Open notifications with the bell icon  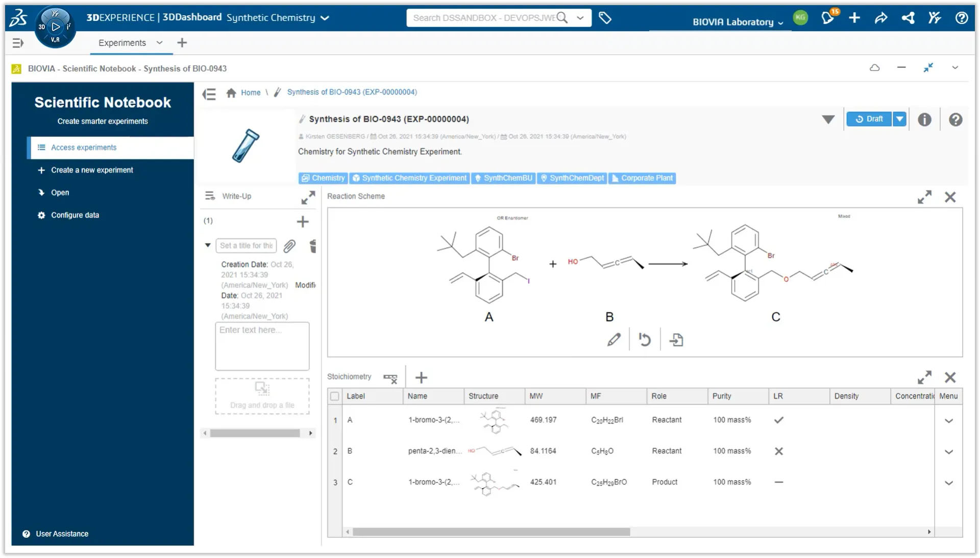(827, 17)
